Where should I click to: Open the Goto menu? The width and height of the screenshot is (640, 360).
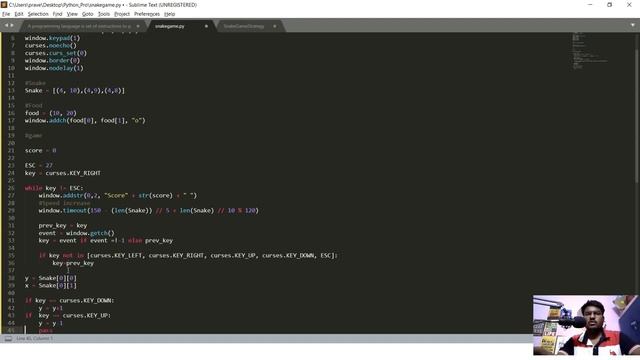pos(87,14)
